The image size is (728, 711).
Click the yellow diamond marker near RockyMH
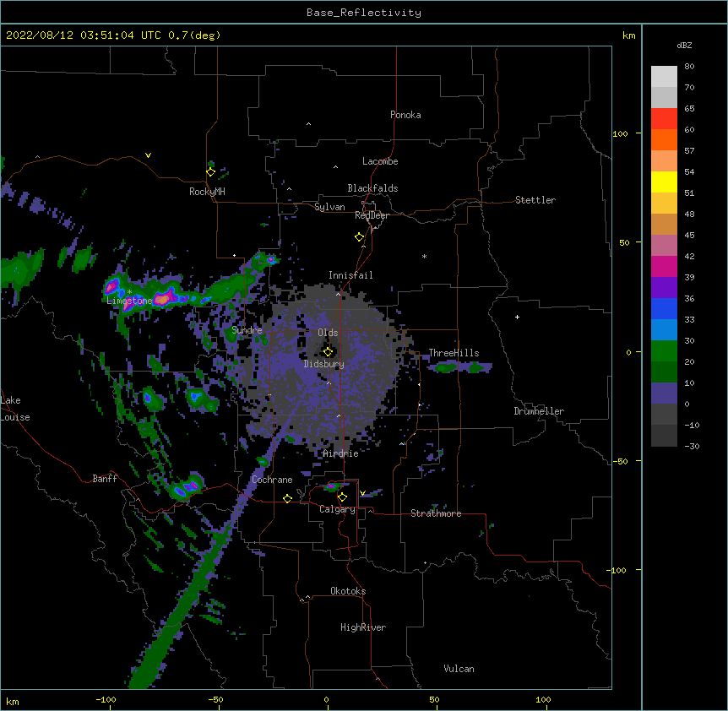211,172
